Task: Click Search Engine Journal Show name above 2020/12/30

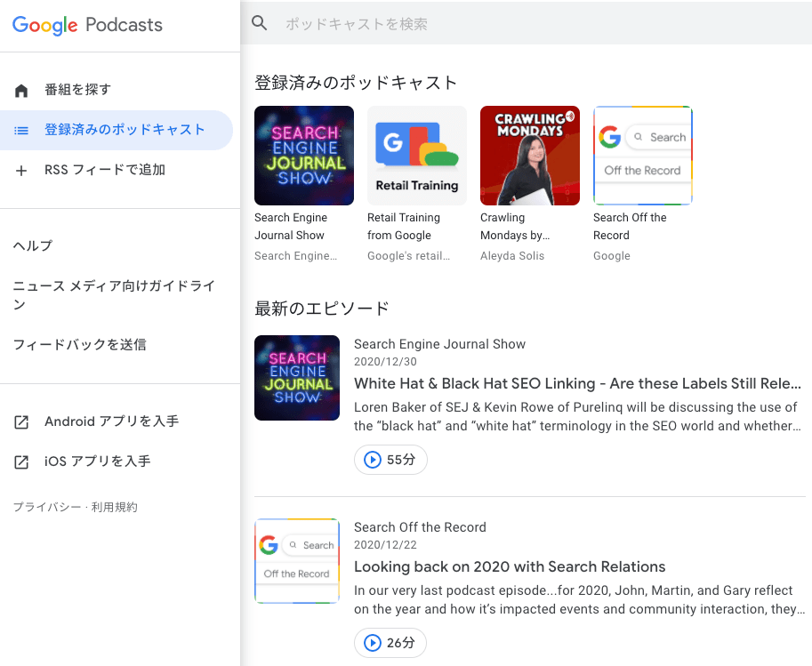Action: click(x=439, y=344)
